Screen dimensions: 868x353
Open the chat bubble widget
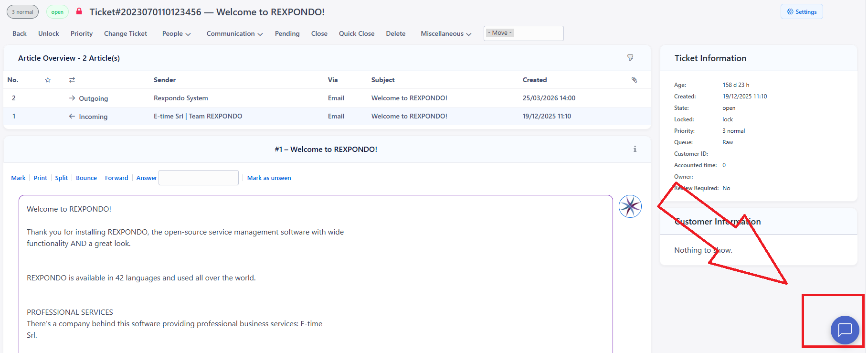click(x=845, y=330)
